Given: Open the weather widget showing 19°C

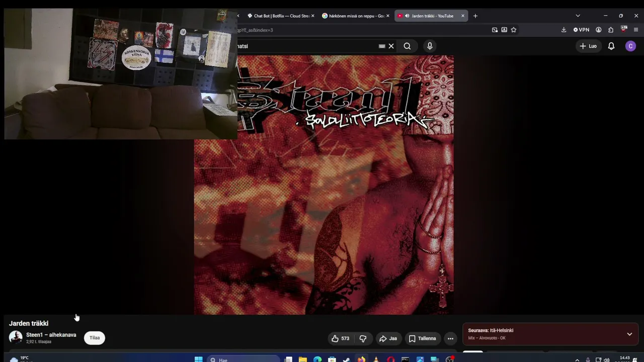Looking at the screenshot, I should pyautogui.click(x=20, y=359).
